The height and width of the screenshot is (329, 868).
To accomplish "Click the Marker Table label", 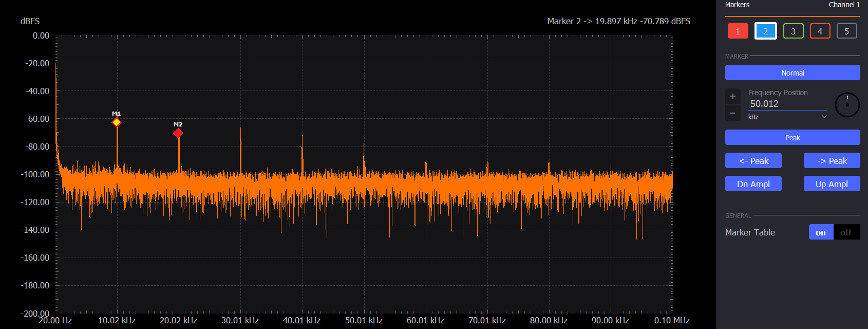I will click(x=750, y=232).
